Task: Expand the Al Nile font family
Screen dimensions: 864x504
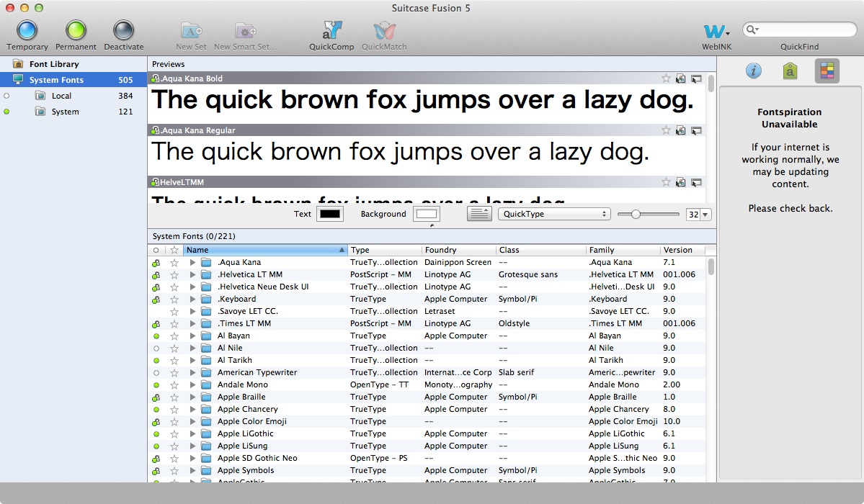Action: pos(192,348)
